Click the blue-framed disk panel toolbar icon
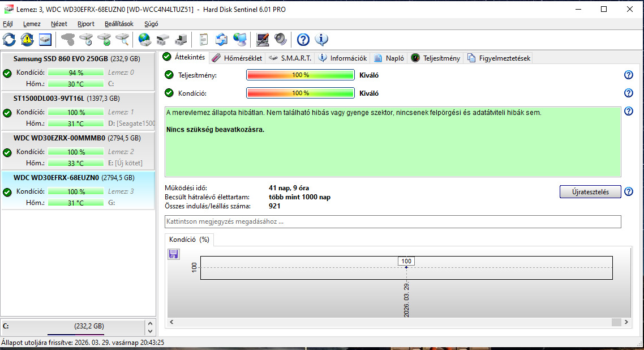The height and width of the screenshot is (350, 644). [x=45, y=40]
